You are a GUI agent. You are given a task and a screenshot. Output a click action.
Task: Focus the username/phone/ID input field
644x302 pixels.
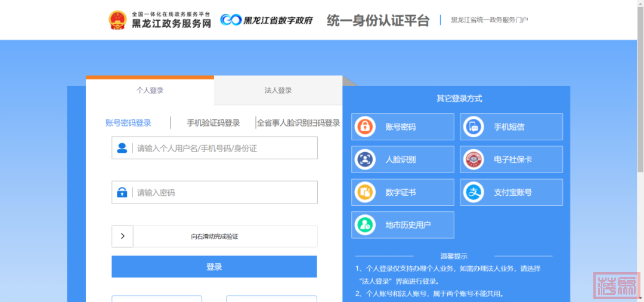pyautogui.click(x=224, y=148)
